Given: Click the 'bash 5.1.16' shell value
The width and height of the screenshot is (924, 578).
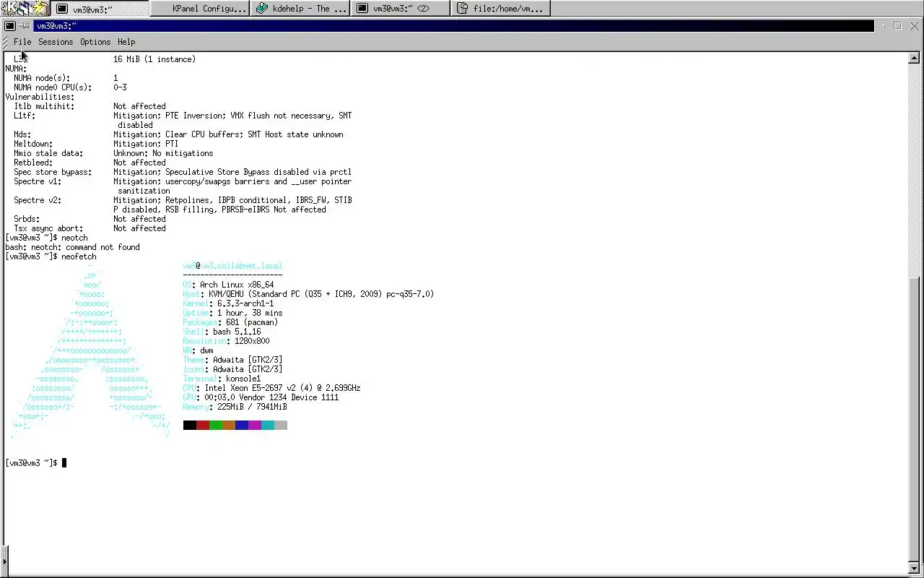Looking at the screenshot, I should (237, 332).
